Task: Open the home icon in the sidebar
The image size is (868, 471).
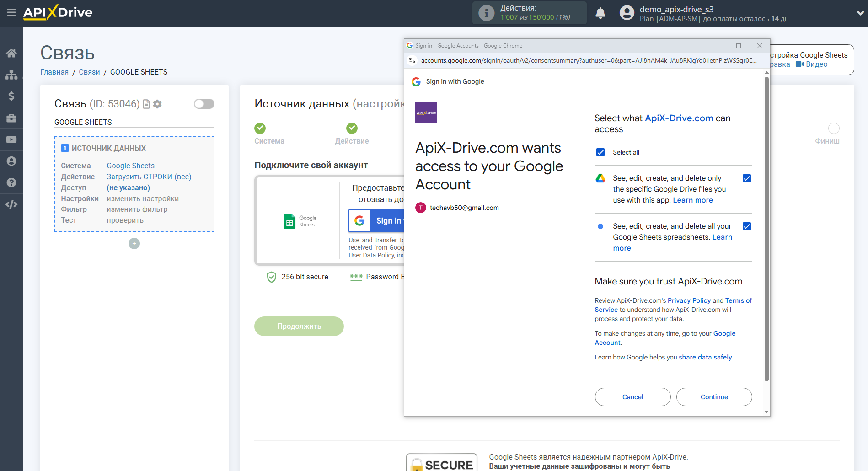Action: tap(11, 53)
